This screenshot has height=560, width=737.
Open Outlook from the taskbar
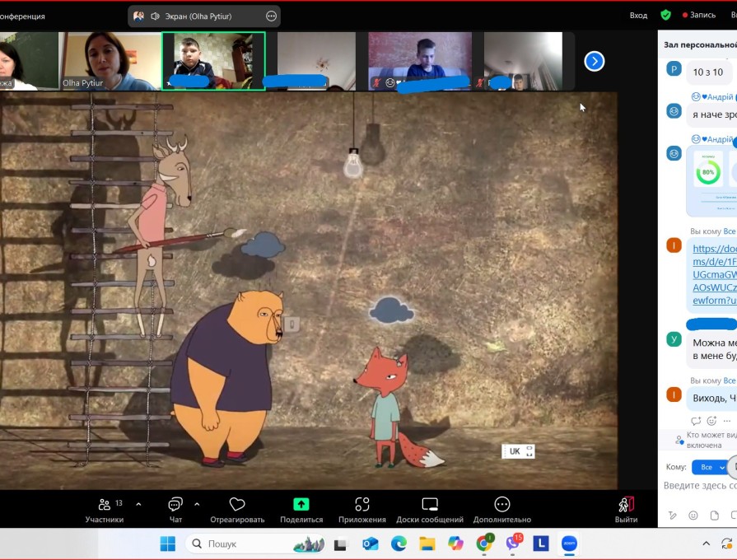pos(370,544)
